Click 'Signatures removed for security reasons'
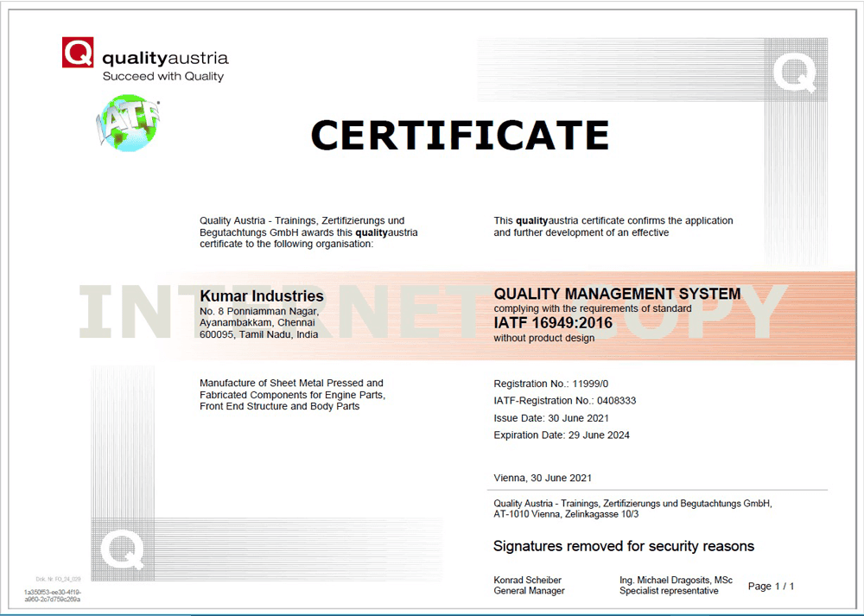Screen dimensions: 864x616 click(x=624, y=546)
